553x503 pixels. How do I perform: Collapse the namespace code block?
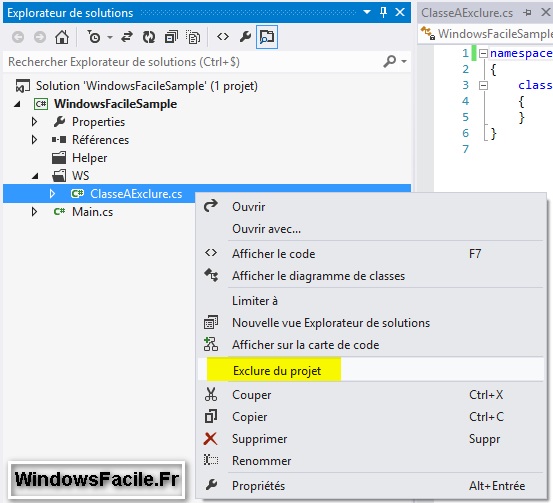click(483, 54)
